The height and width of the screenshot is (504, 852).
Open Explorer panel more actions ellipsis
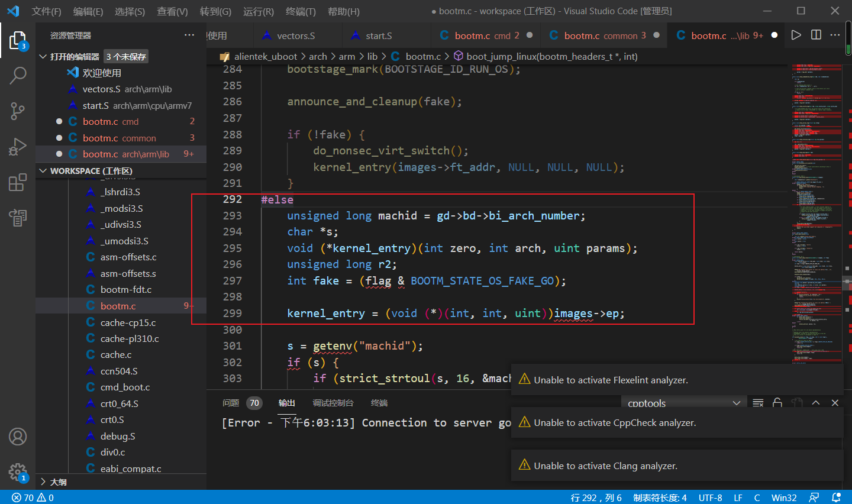[189, 35]
